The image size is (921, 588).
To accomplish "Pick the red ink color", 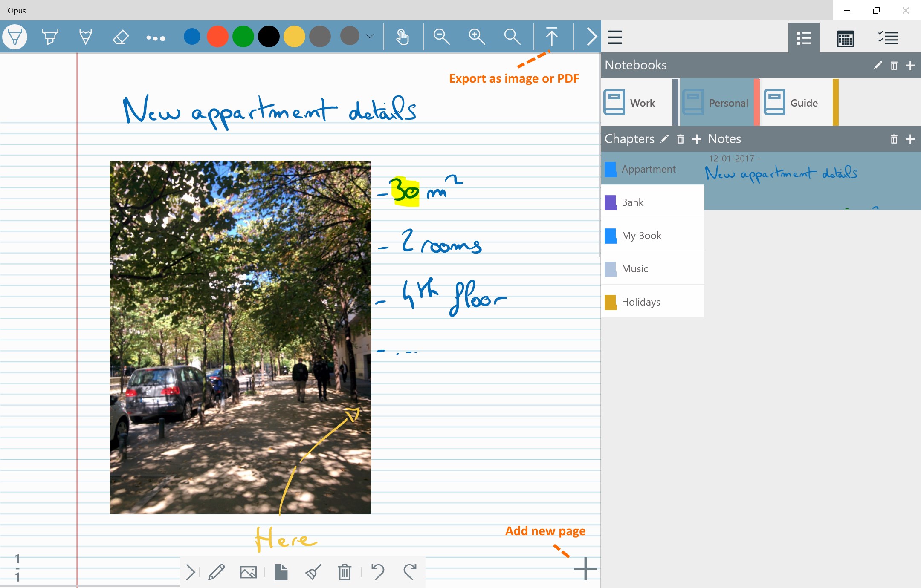I will (217, 37).
